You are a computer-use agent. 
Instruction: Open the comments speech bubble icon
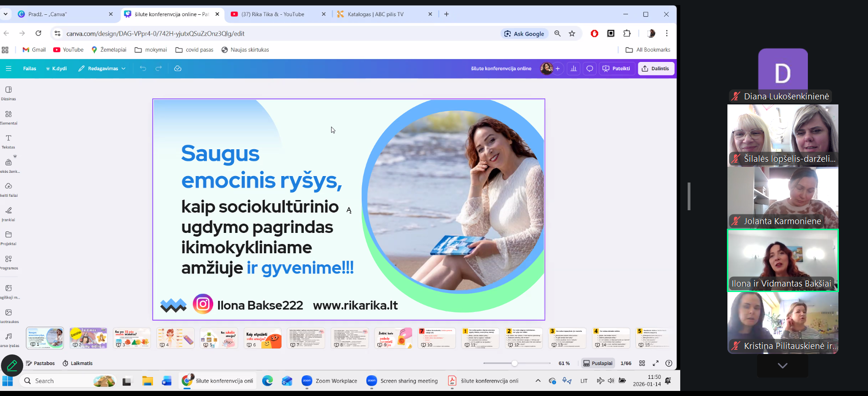tap(590, 68)
